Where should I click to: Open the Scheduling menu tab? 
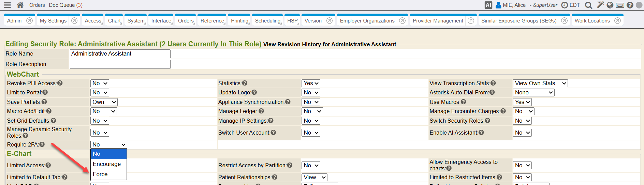coord(268,21)
